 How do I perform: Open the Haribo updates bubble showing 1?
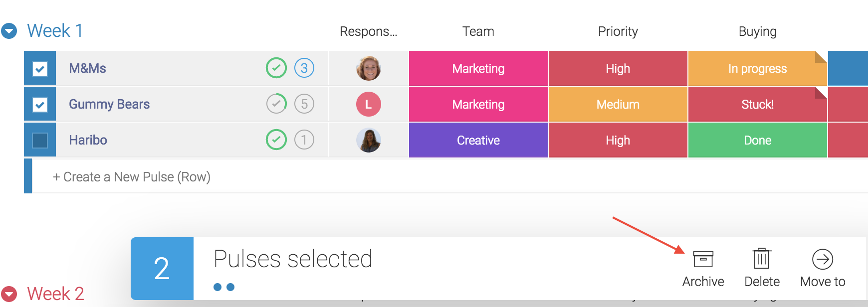[304, 140]
